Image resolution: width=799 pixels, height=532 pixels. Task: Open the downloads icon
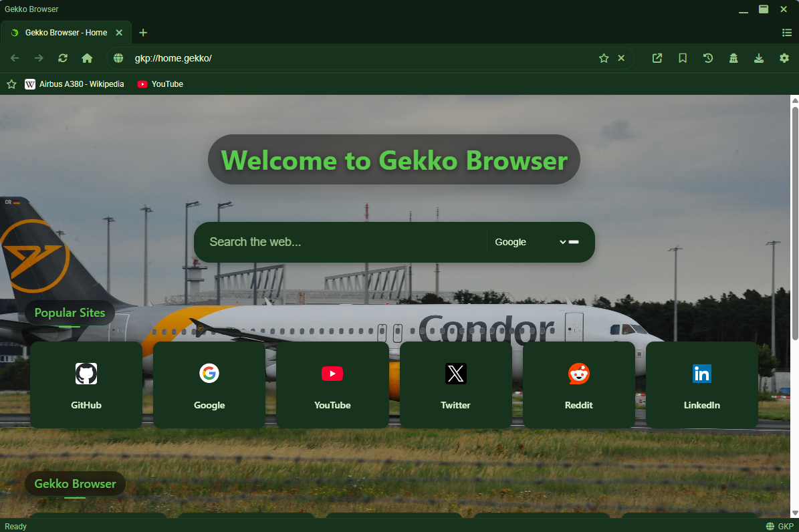pos(759,58)
